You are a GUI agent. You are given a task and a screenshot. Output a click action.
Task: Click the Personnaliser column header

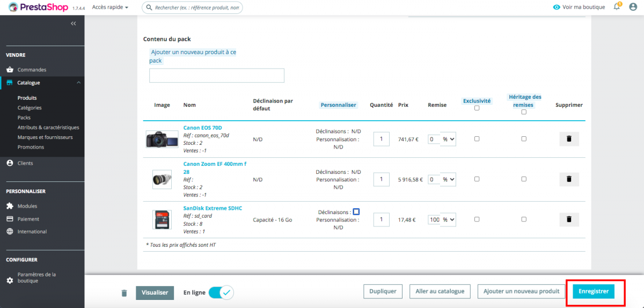(339, 105)
